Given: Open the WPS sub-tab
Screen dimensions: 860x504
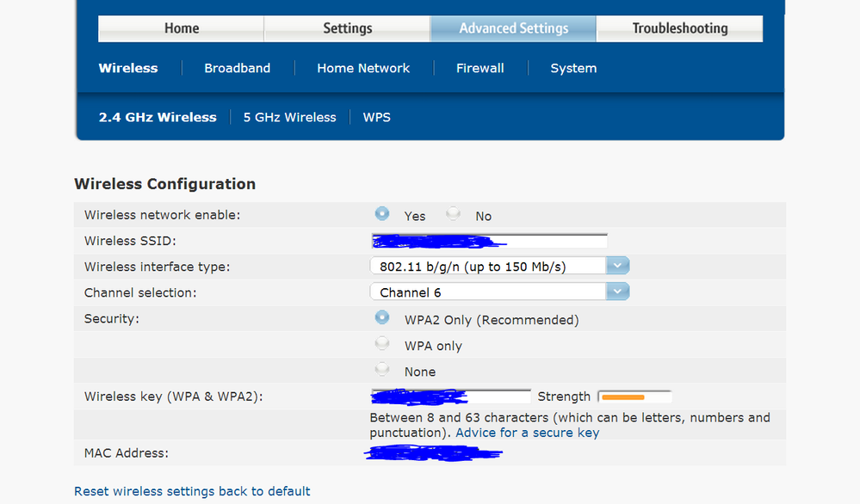Looking at the screenshot, I should [x=377, y=117].
